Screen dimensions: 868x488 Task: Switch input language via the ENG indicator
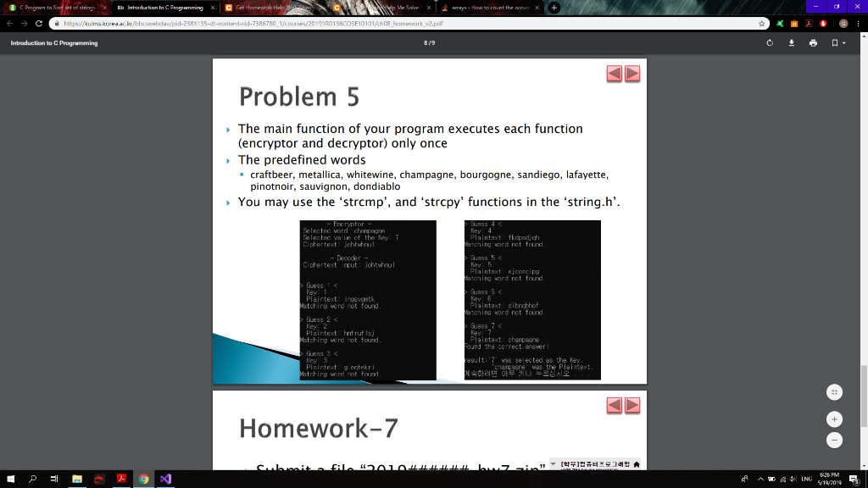(x=805, y=479)
